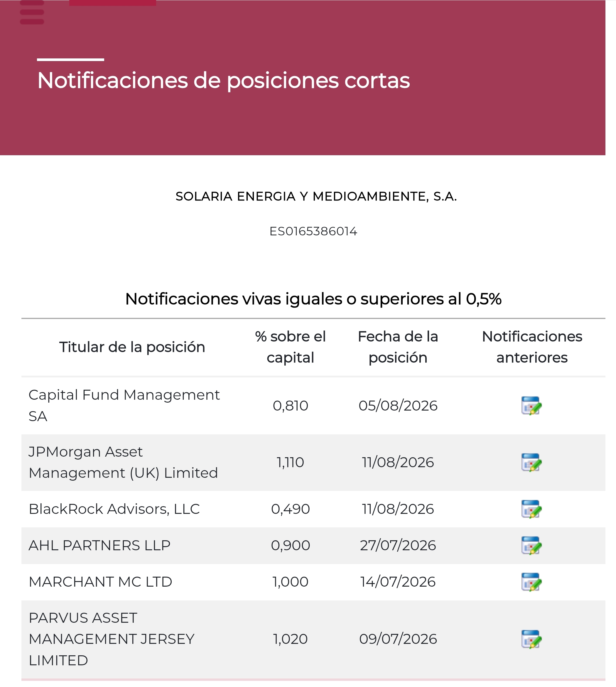Open the hamburger menu icon
The width and height of the screenshot is (616, 687).
[x=32, y=12]
